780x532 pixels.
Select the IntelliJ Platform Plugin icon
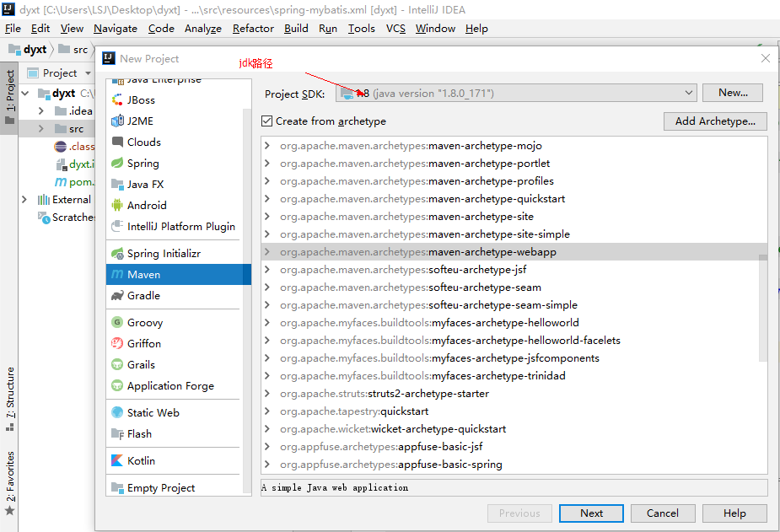117,226
